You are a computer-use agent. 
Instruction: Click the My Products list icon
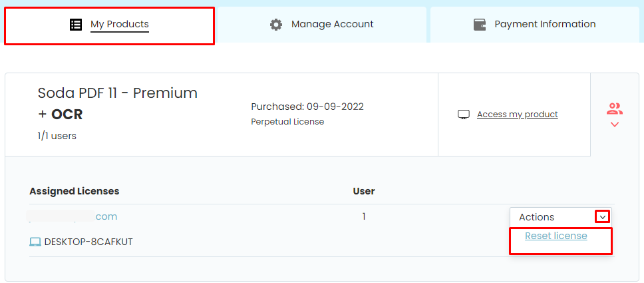tap(76, 25)
